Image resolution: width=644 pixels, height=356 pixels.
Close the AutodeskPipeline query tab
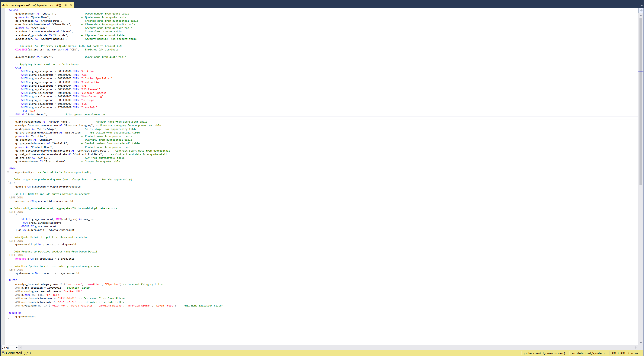[71, 5]
